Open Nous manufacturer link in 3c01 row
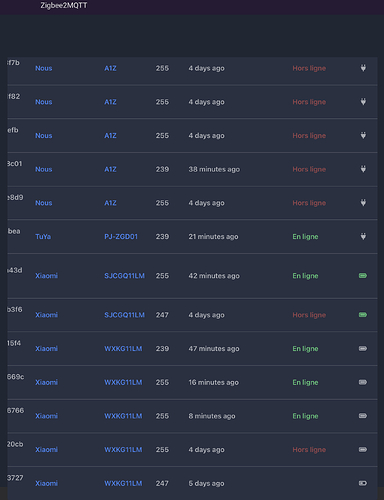The image size is (384, 500). click(x=44, y=169)
